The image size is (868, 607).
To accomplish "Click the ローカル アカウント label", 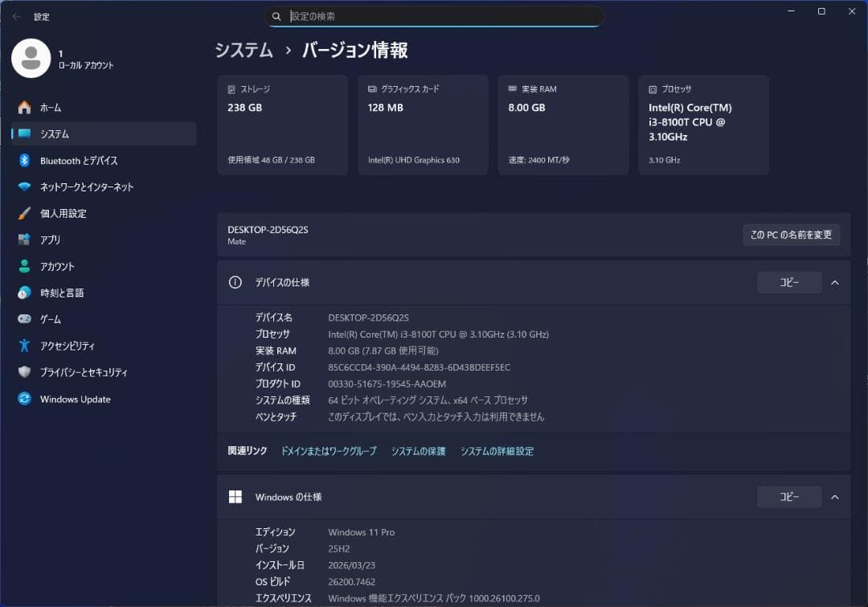I will click(x=86, y=65).
